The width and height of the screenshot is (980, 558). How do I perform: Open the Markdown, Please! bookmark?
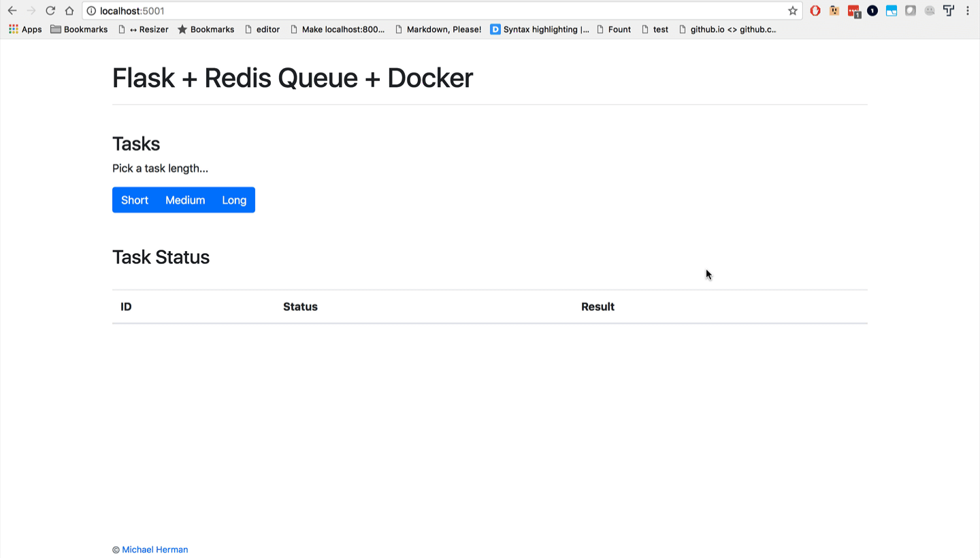[438, 29]
